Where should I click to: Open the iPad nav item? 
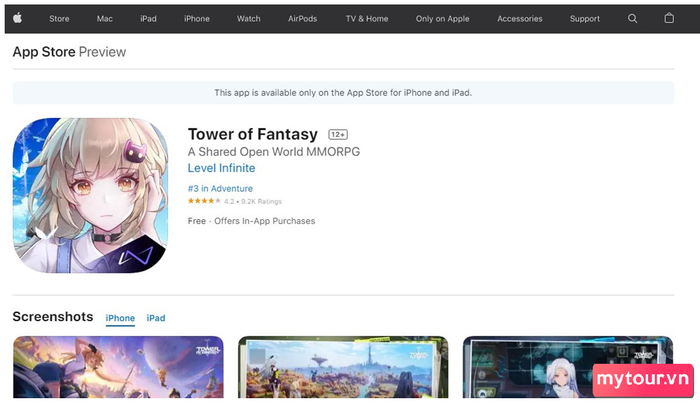coord(148,19)
